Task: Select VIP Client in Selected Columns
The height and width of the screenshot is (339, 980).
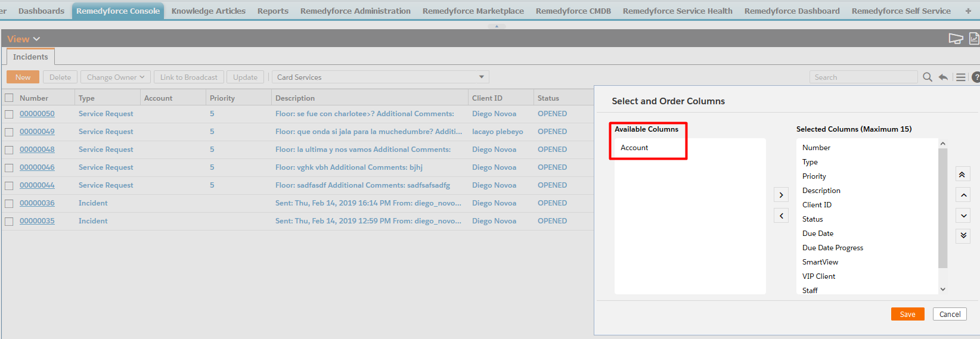Action: 818,276
